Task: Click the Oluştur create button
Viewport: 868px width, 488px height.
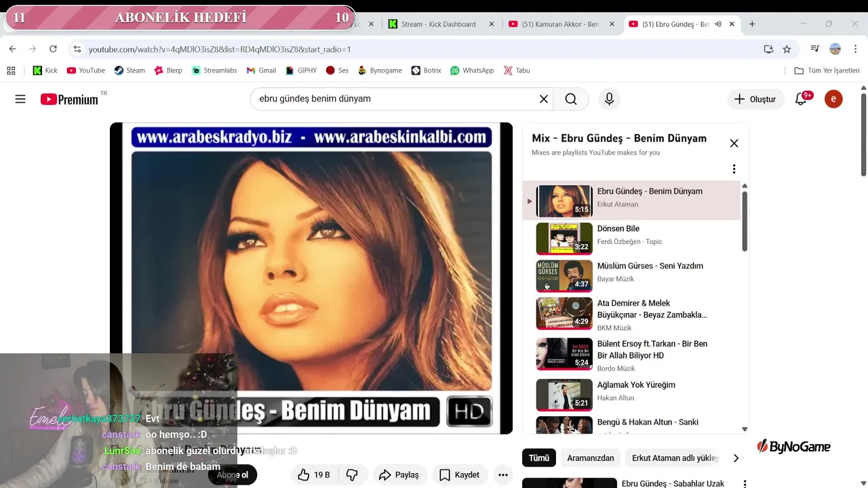Action: (x=755, y=99)
